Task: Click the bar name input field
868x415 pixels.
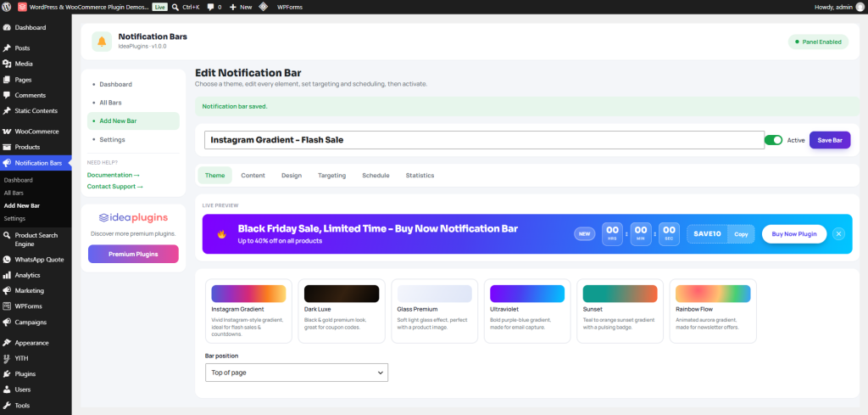Action: click(x=484, y=140)
